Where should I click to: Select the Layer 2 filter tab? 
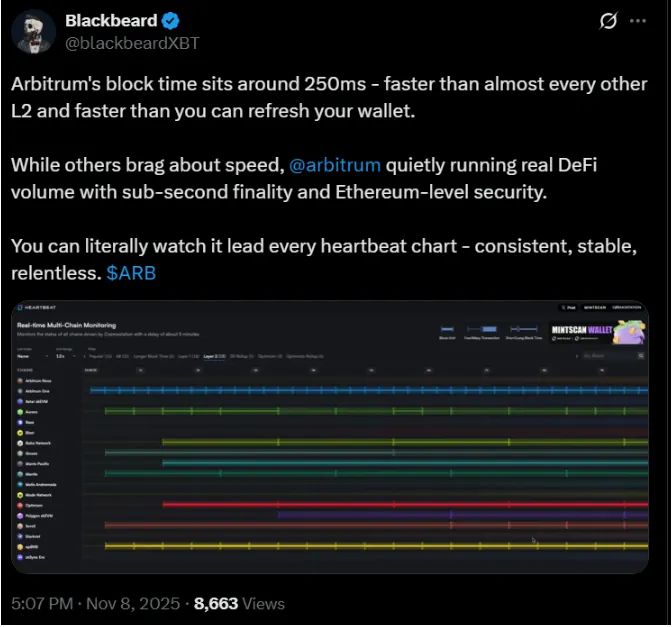[x=215, y=355]
